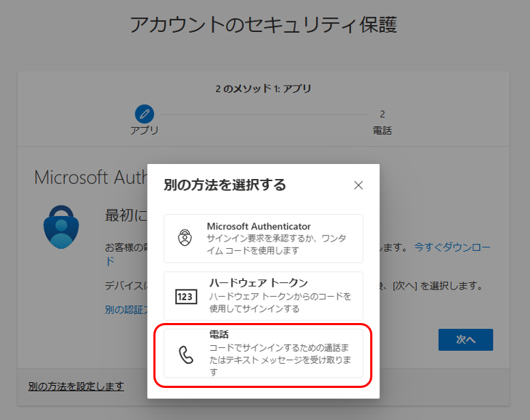The width and height of the screenshot is (530, 420).
Task: Click the step 2 電話 indicator
Action: tap(382, 122)
